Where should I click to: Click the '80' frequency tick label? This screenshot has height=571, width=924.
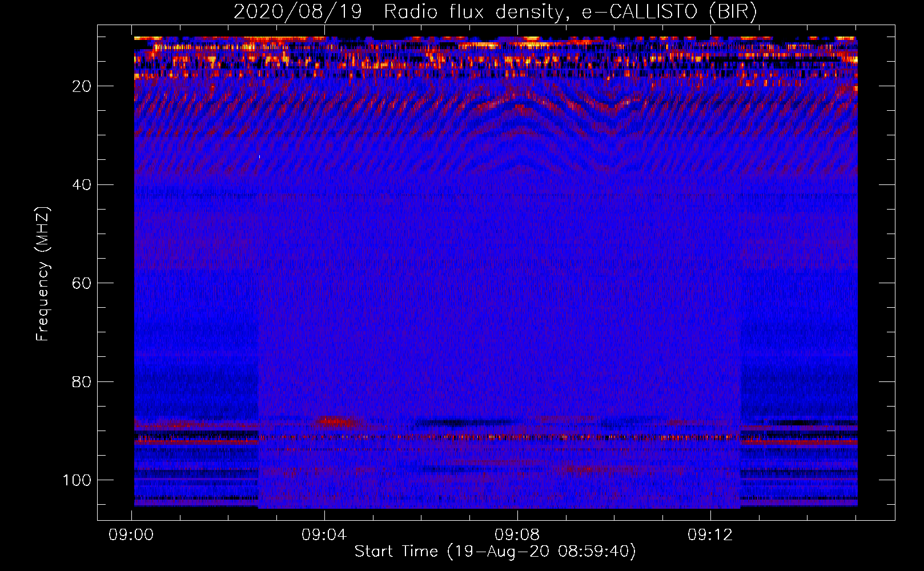click(x=82, y=381)
